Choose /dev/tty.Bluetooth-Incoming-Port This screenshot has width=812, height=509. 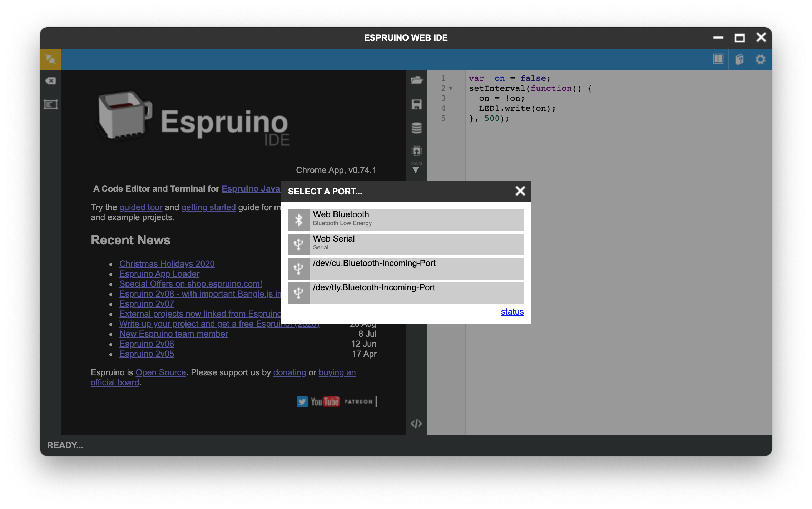pyautogui.click(x=406, y=293)
